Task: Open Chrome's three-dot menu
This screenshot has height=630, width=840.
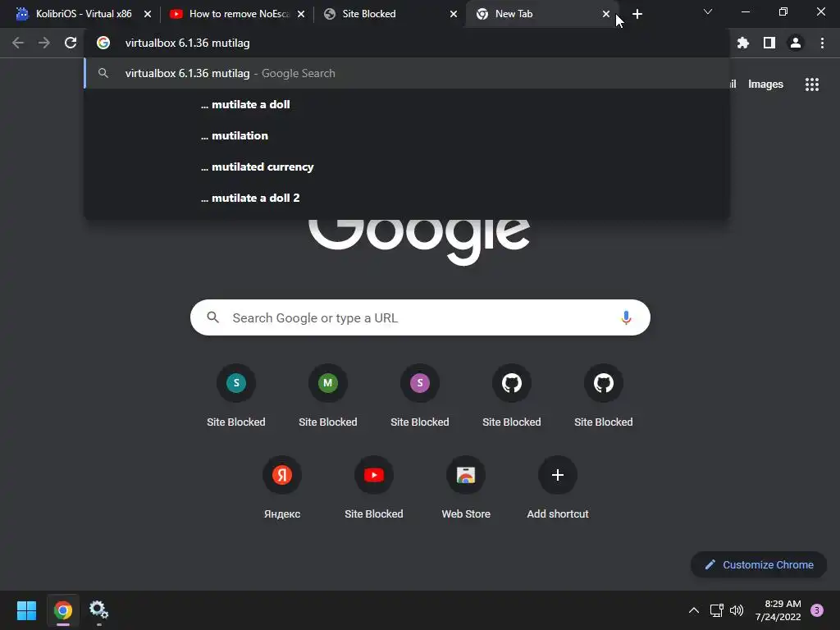Action: pos(822,43)
